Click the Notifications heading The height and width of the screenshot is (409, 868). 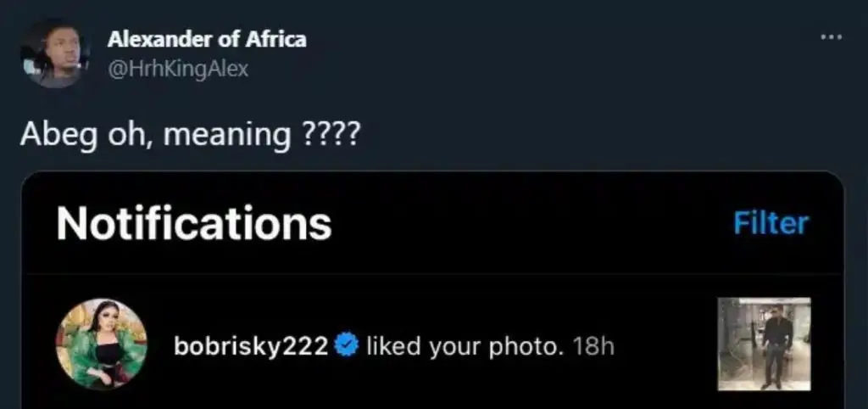pos(194,224)
